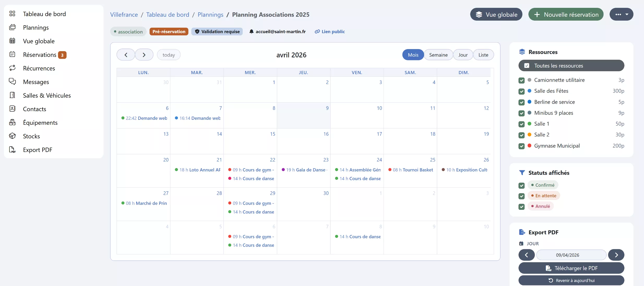This screenshot has height=286, width=644.
Task: Click the Contacts address book icon
Action: [12, 109]
